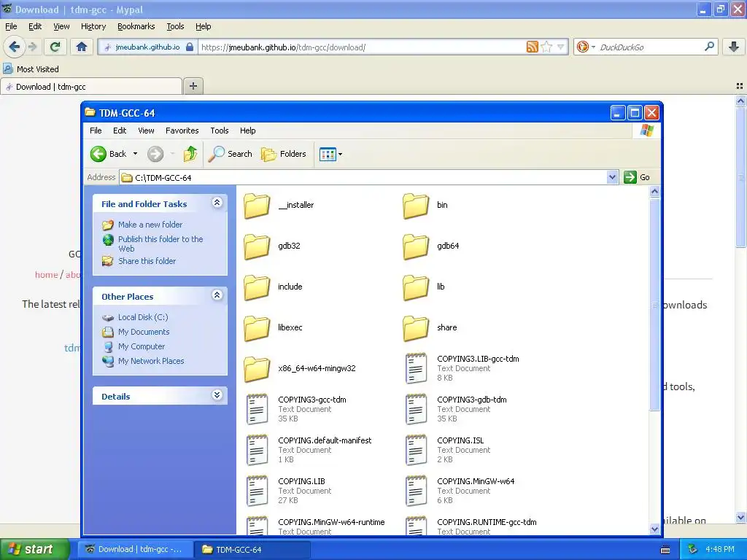747x560 pixels.
Task: Click Publish this folder to the Web
Action: click(x=160, y=244)
